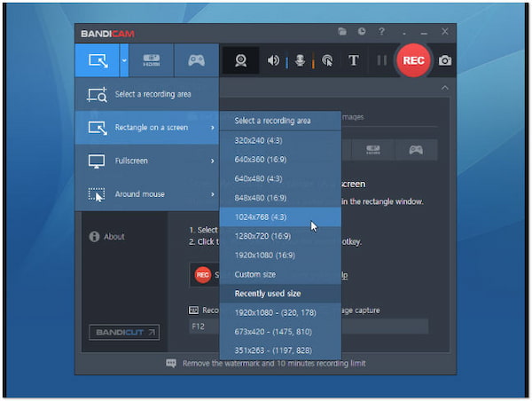
Task: Click the small REC button in instructions
Action: click(202, 275)
